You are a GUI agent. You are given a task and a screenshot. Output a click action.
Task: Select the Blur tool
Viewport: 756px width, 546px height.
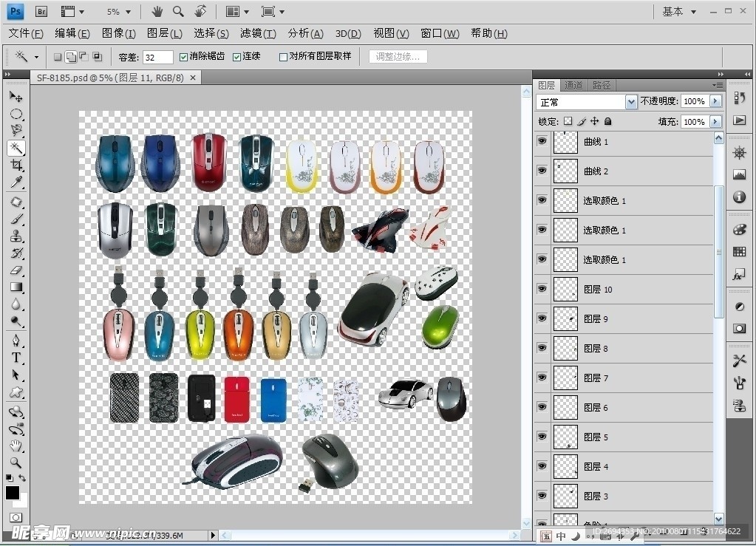[16, 304]
